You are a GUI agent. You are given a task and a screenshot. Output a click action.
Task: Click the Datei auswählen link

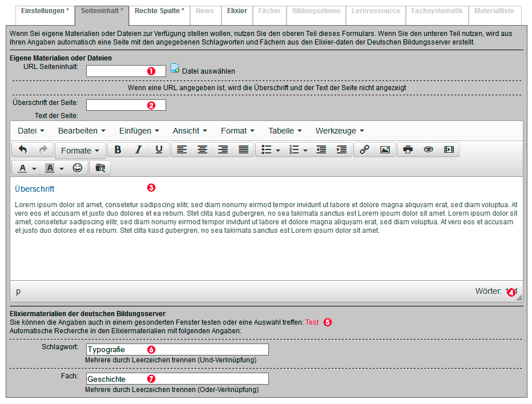click(x=208, y=71)
